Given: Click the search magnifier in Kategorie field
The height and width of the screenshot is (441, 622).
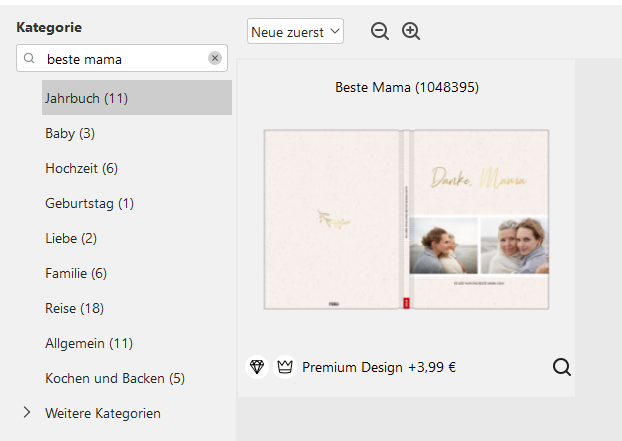Looking at the screenshot, I should [29, 59].
